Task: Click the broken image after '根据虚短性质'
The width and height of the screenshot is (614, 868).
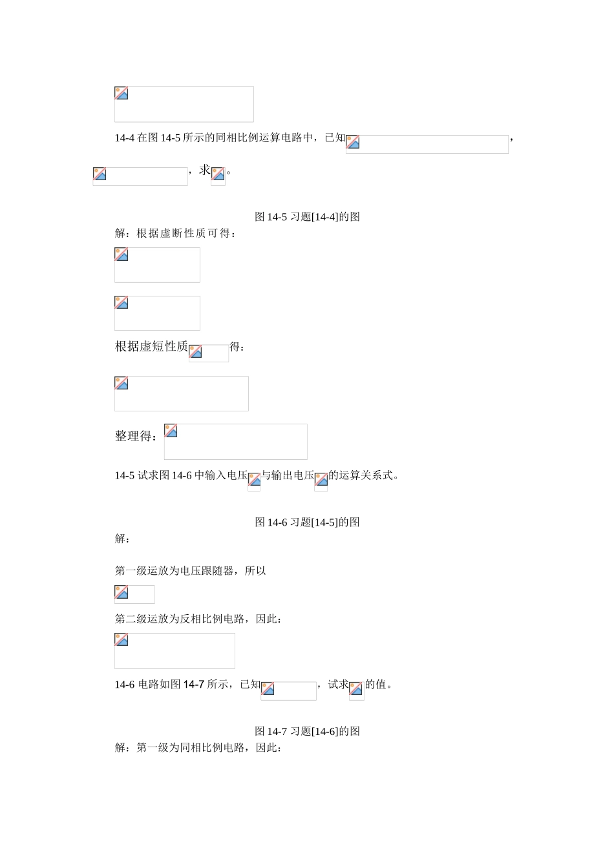Action: coord(208,353)
